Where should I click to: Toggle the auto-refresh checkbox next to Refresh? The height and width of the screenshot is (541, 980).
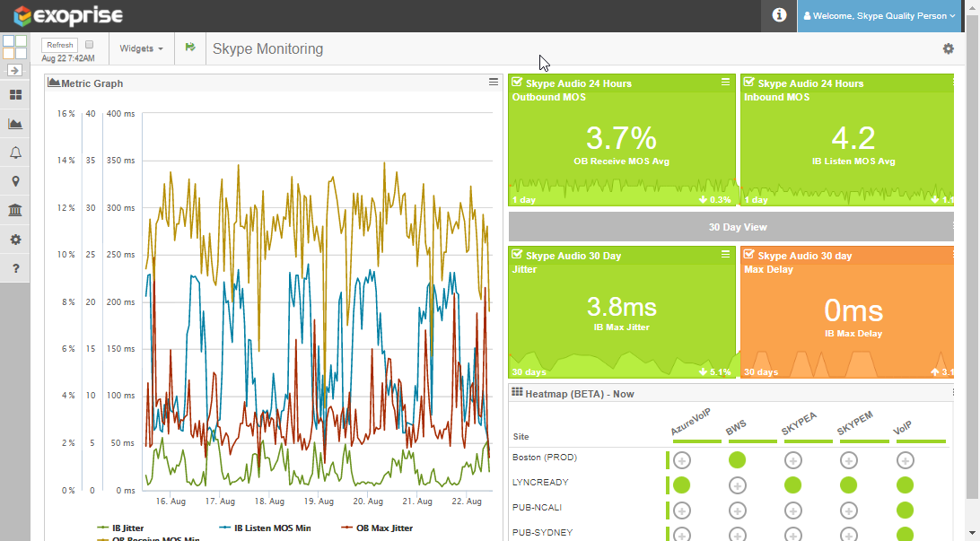pyautogui.click(x=90, y=45)
